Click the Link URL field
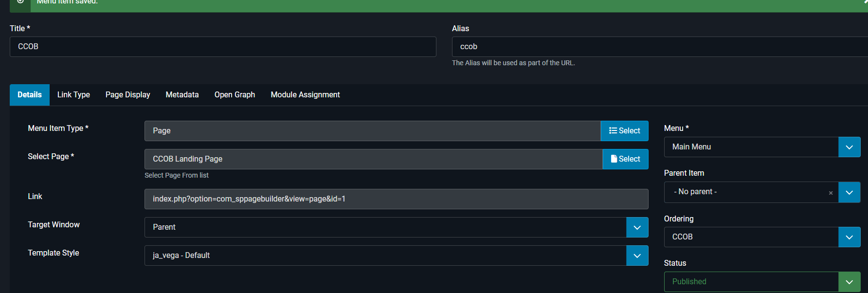 396,199
